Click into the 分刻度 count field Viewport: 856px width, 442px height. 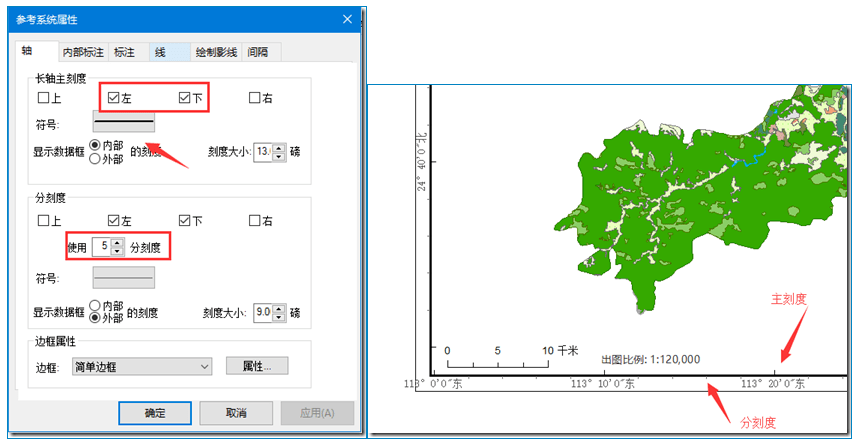point(103,247)
